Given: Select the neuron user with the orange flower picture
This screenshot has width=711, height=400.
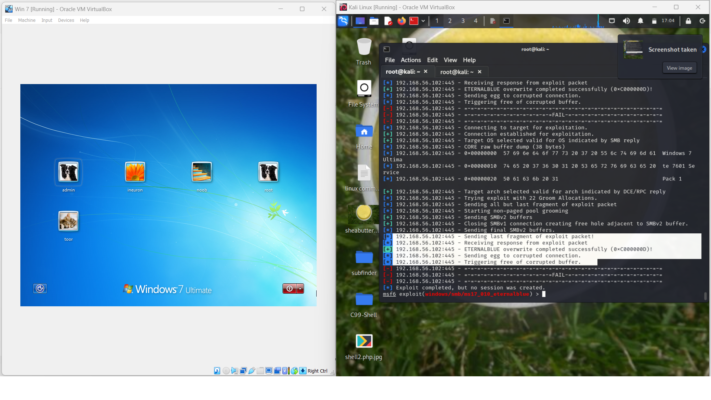Looking at the screenshot, I should 135,176.
